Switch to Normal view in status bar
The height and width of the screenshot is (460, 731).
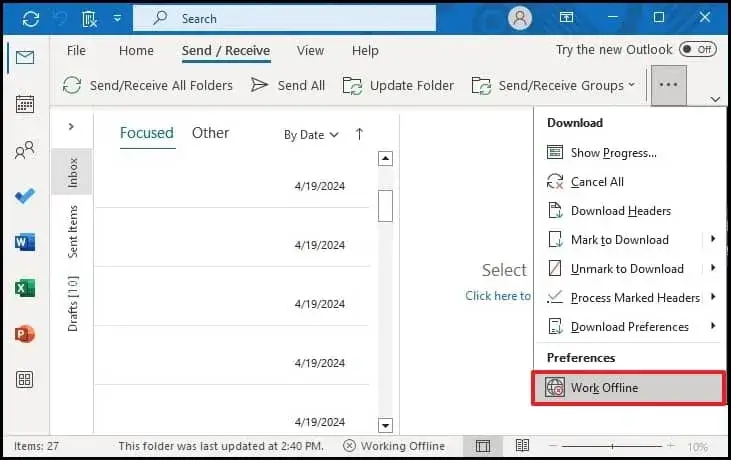pos(483,446)
